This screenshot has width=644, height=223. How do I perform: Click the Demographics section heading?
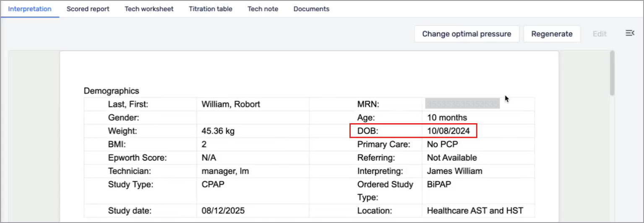tap(111, 91)
